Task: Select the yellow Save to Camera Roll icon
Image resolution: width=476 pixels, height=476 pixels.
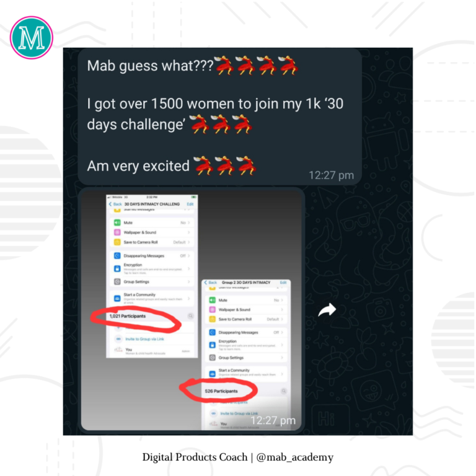Action: (117, 242)
